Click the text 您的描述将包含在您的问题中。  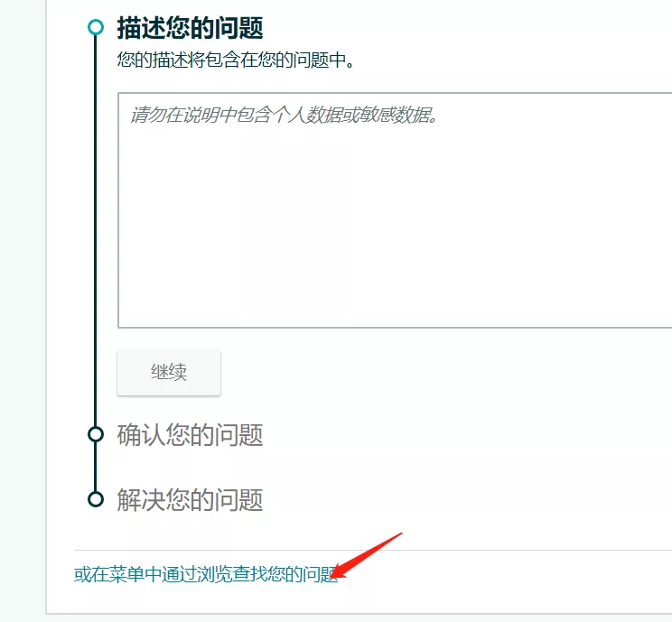[x=236, y=60]
